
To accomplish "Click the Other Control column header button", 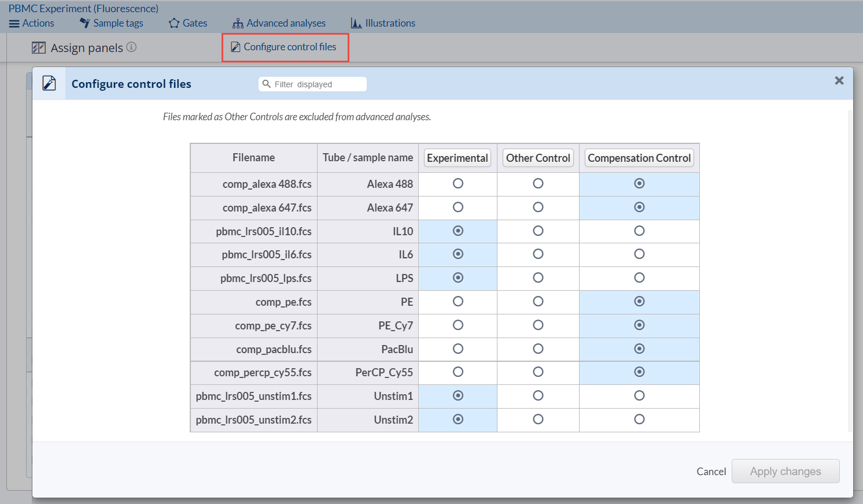I will click(x=538, y=158).
